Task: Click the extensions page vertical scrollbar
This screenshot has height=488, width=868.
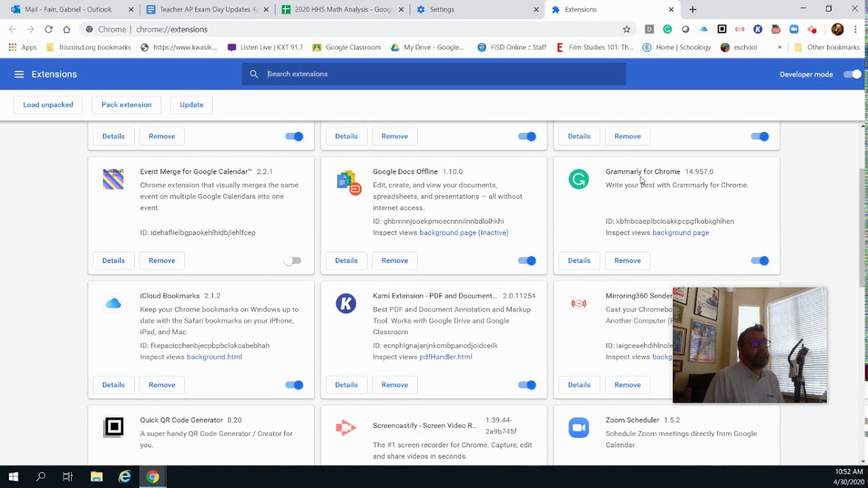Action: [x=863, y=227]
